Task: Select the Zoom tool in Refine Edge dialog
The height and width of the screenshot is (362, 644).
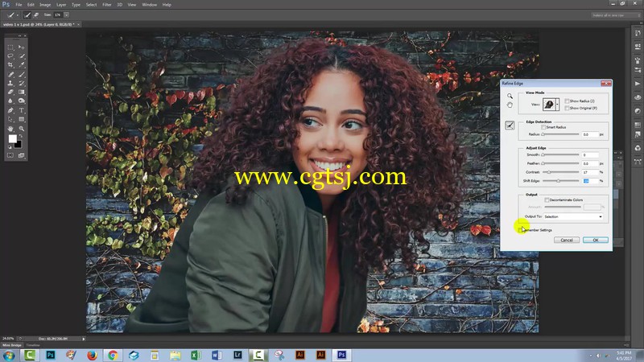Action: [510, 96]
